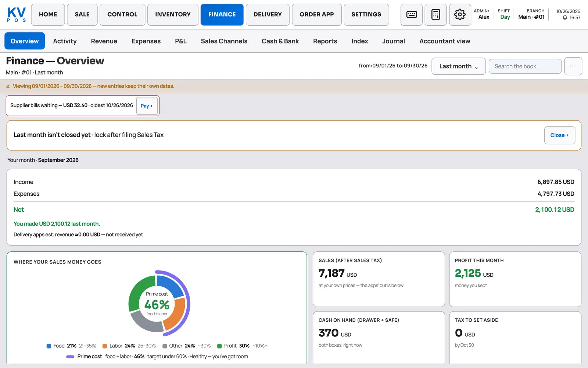Click the Net 2,100.12 USD amount
588x368 pixels.
coord(555,209)
